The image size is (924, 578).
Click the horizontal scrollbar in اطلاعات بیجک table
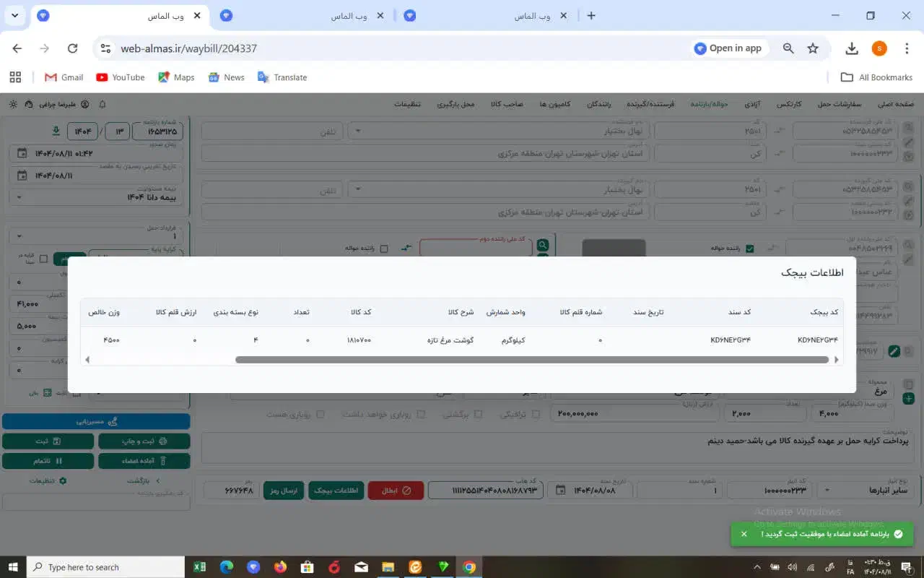pyautogui.click(x=531, y=360)
